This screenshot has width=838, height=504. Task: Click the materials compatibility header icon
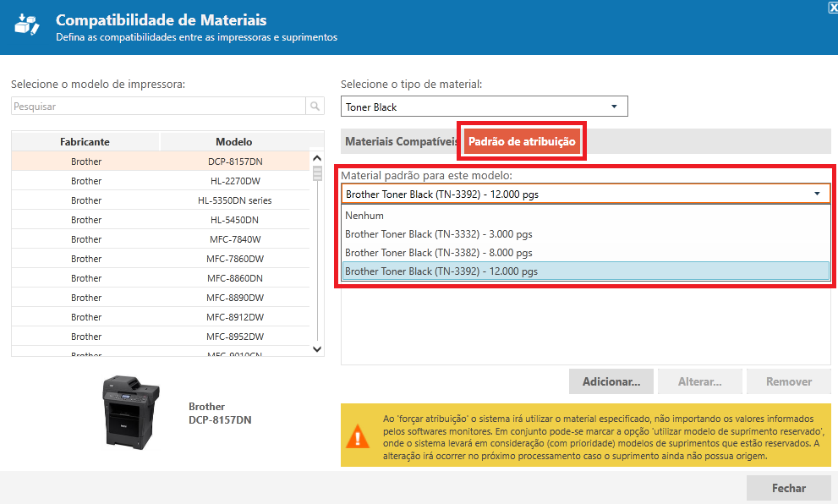coord(28,26)
